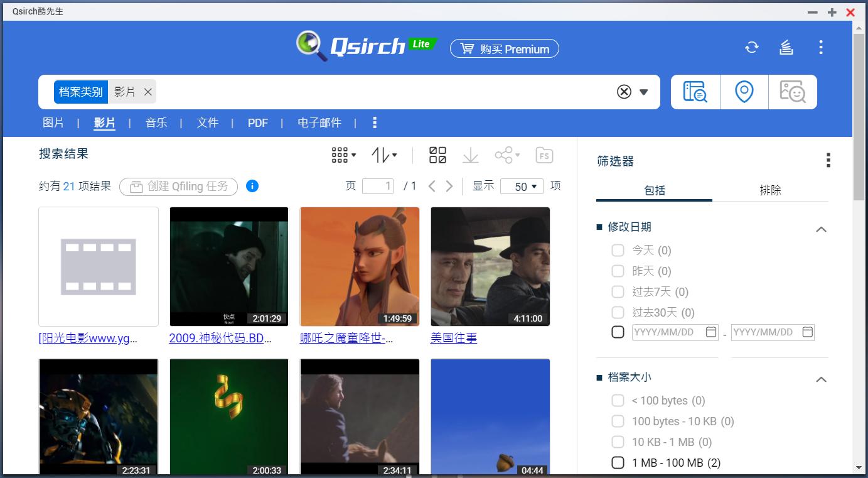Screen dimensions: 868x478
Task: Collapse the 修改日期 filter section
Action: [821, 229]
